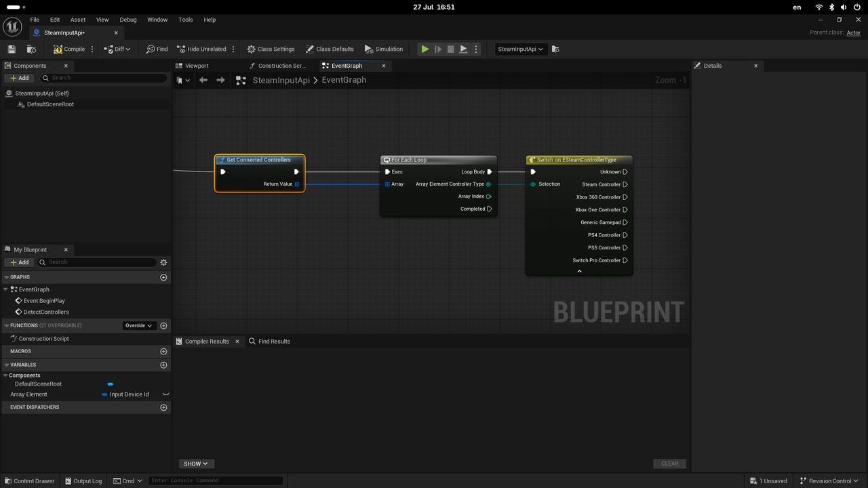Open the SHOW dropdown in Compiler Results
Viewport: 868px width, 488px height.
(197, 464)
